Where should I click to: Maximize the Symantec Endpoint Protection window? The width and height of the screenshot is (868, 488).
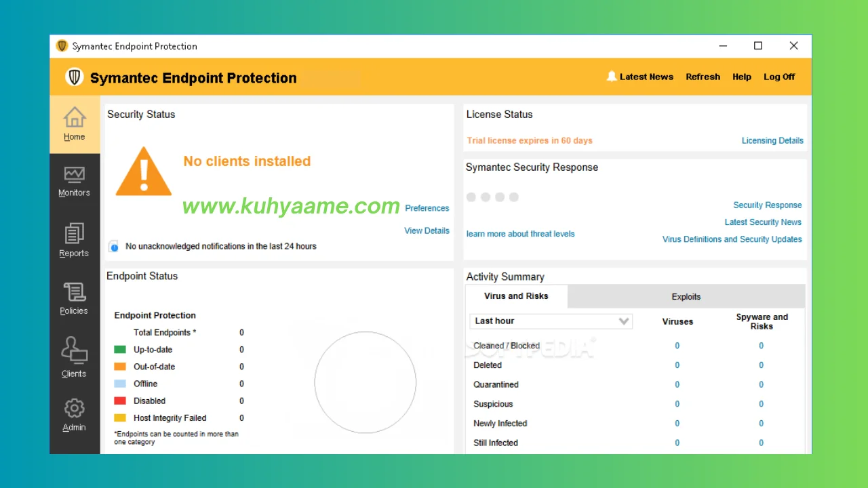pos(758,46)
